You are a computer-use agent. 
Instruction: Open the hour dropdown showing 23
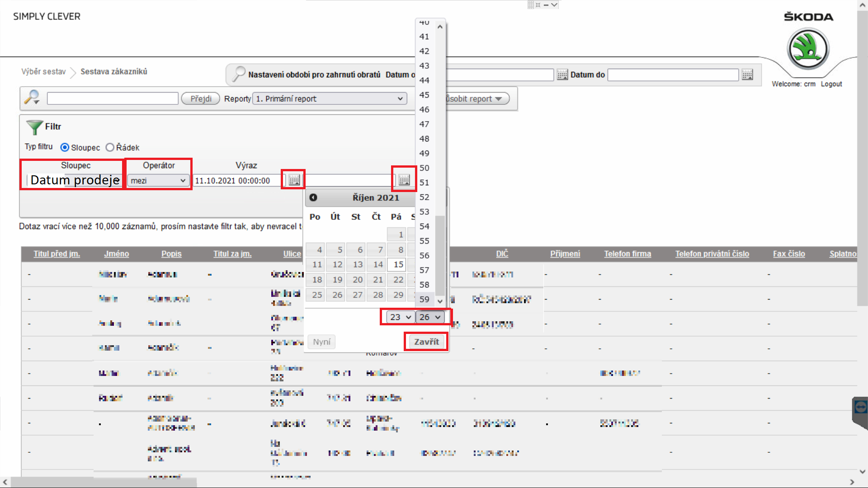coord(400,317)
